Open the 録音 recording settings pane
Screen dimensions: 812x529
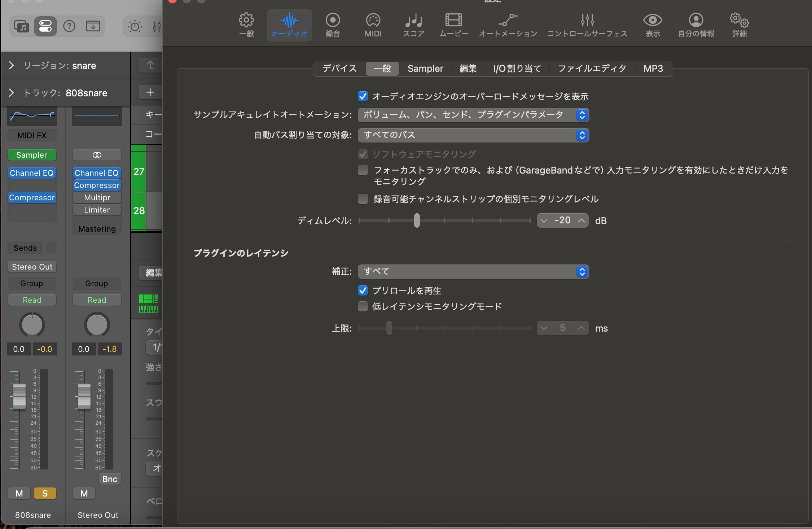coord(333,25)
